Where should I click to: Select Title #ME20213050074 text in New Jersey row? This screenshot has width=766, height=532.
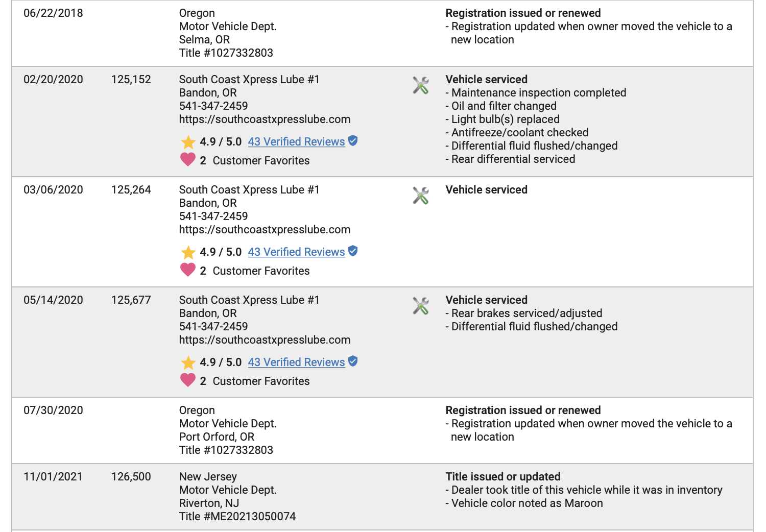[x=237, y=517]
